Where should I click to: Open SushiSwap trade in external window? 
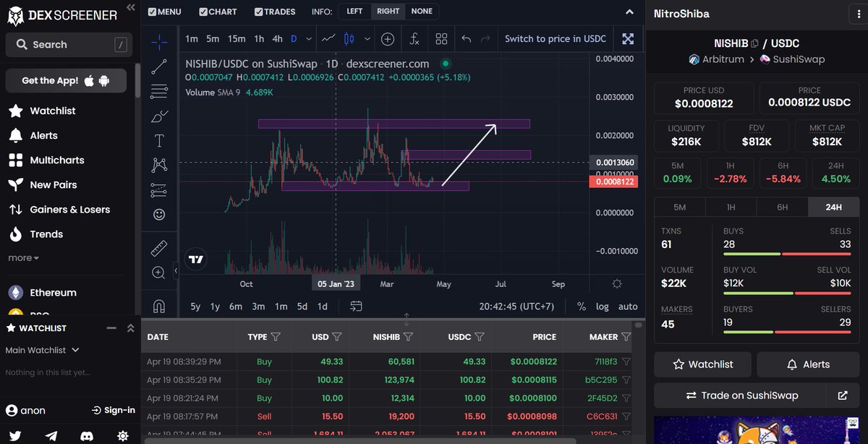pos(843,396)
